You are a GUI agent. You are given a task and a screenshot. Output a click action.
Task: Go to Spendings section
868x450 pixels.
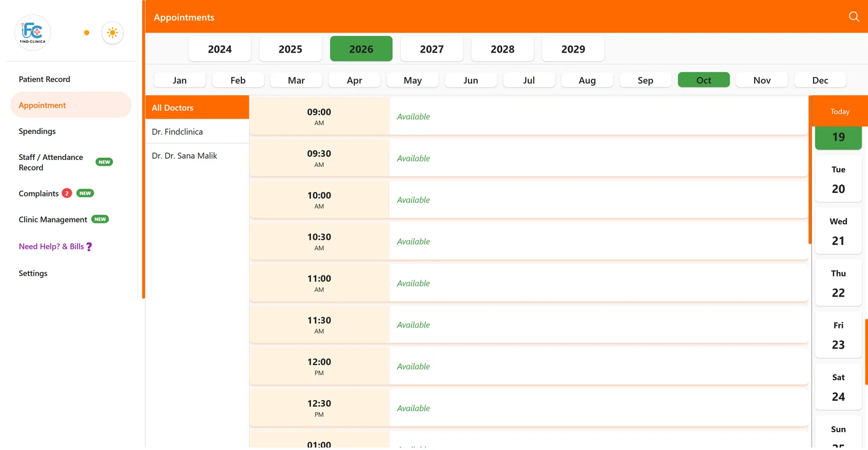pos(37,131)
